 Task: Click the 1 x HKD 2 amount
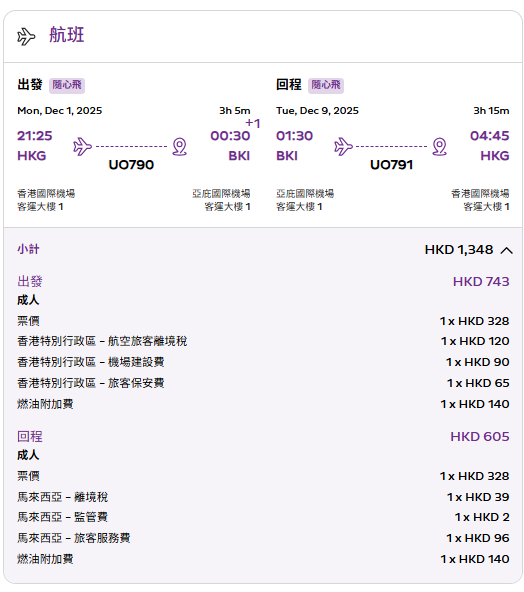point(482,517)
